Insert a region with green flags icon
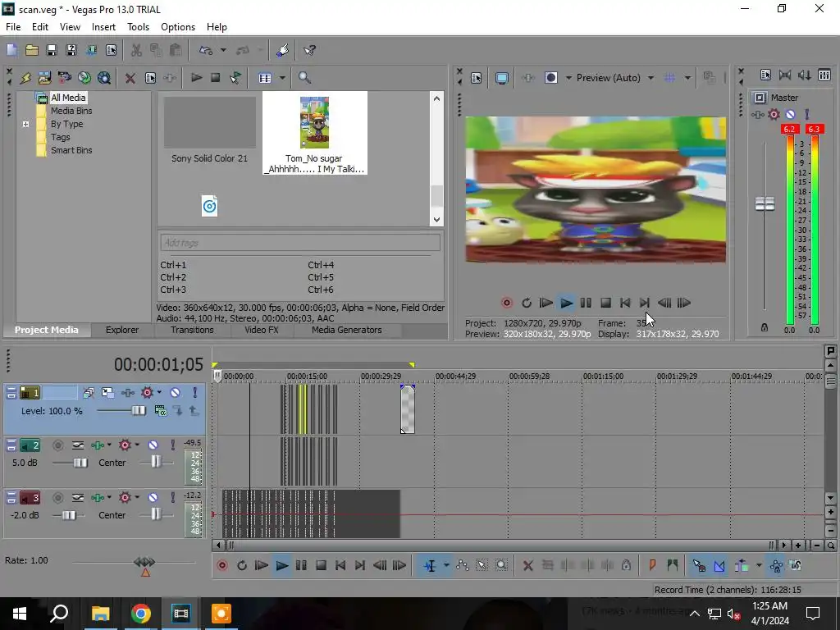 [672, 565]
